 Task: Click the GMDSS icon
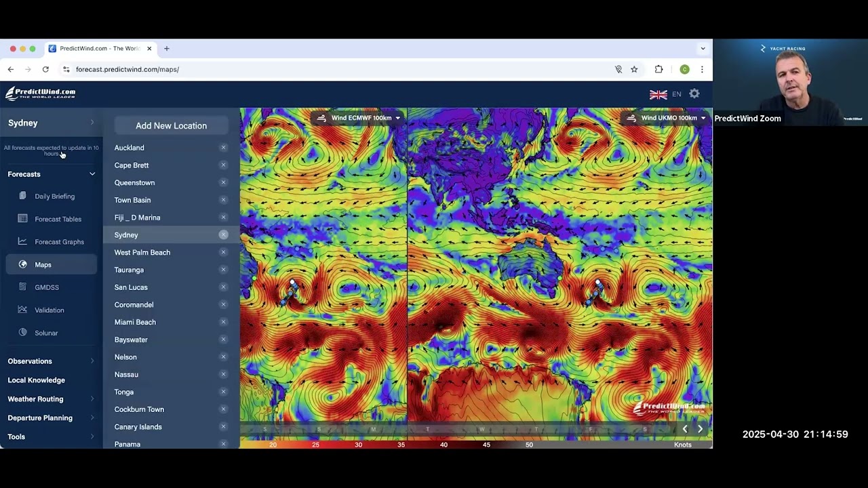[22, 287]
